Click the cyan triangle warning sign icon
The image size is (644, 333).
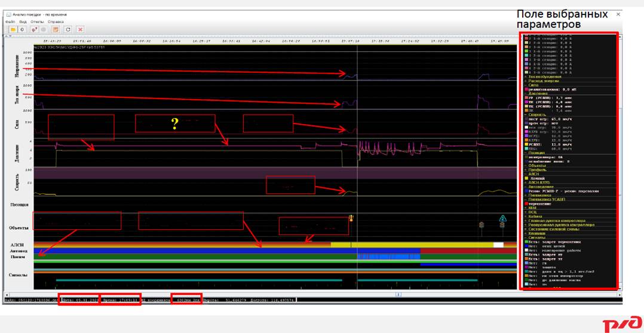pyautogui.click(x=502, y=219)
